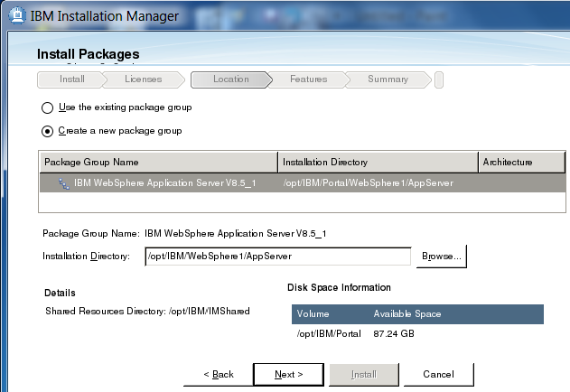Click the 87.24 GB available space value
This screenshot has height=392, width=570.
[x=394, y=334]
